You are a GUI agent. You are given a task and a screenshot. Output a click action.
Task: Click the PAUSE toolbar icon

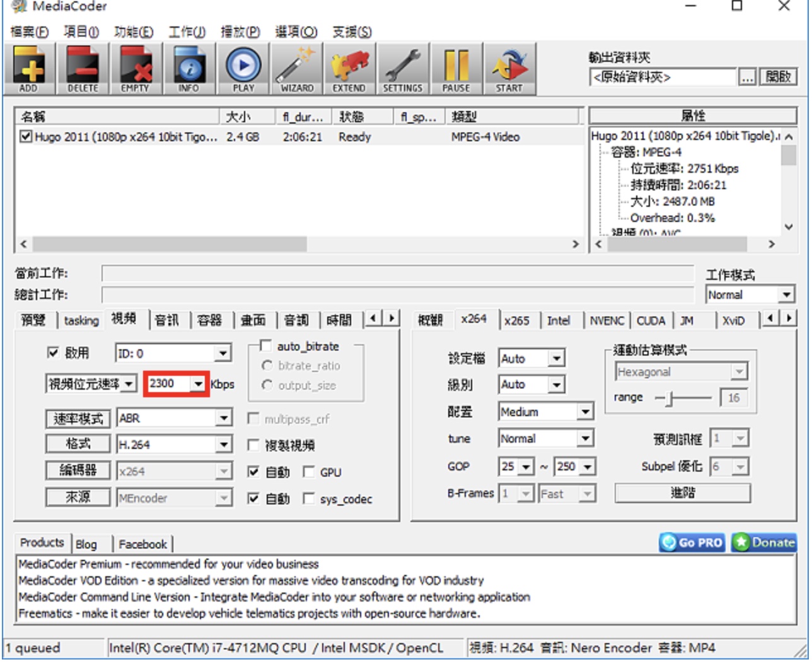point(456,69)
